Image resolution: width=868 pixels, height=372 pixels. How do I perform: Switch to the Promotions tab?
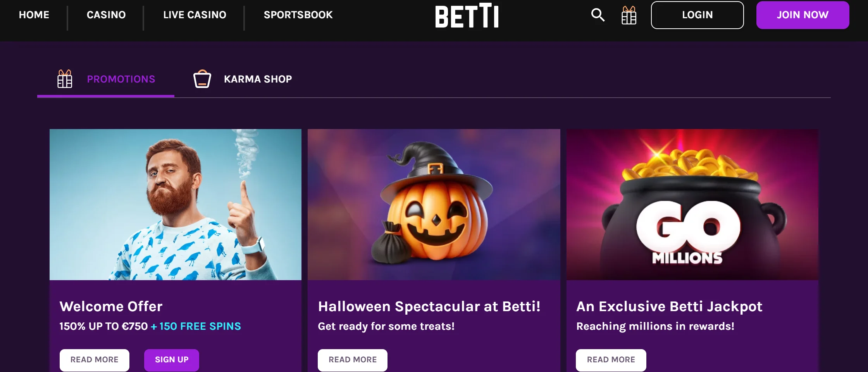(x=121, y=79)
